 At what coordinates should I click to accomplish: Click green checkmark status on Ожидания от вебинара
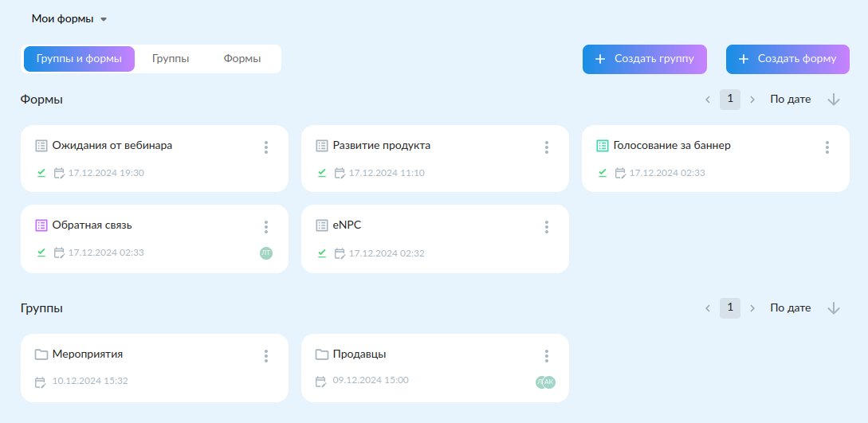[41, 173]
